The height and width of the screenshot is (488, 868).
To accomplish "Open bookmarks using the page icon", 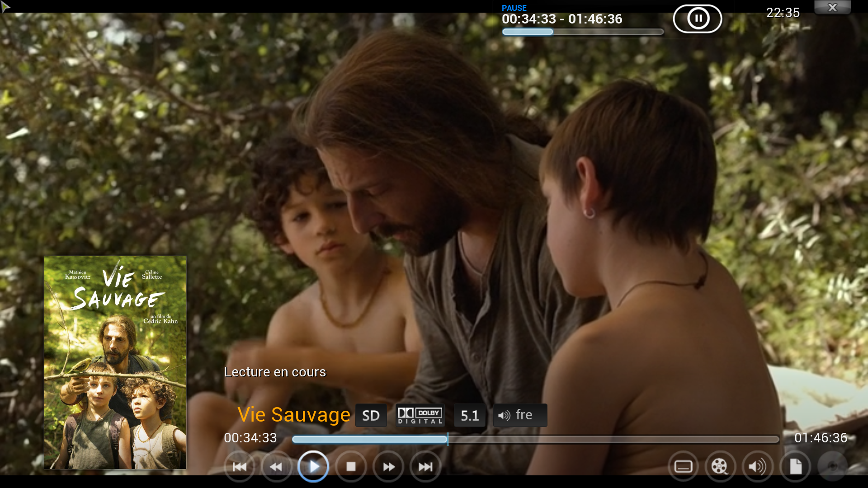I will tap(795, 466).
